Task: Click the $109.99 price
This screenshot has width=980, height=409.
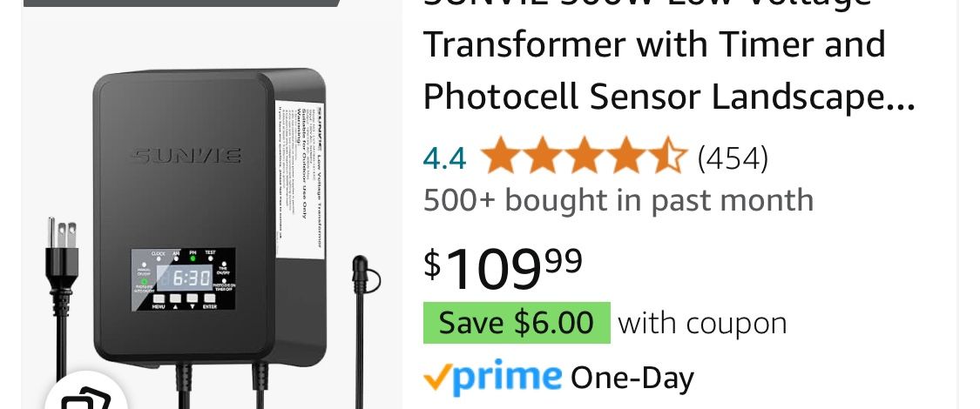Action: [x=503, y=268]
